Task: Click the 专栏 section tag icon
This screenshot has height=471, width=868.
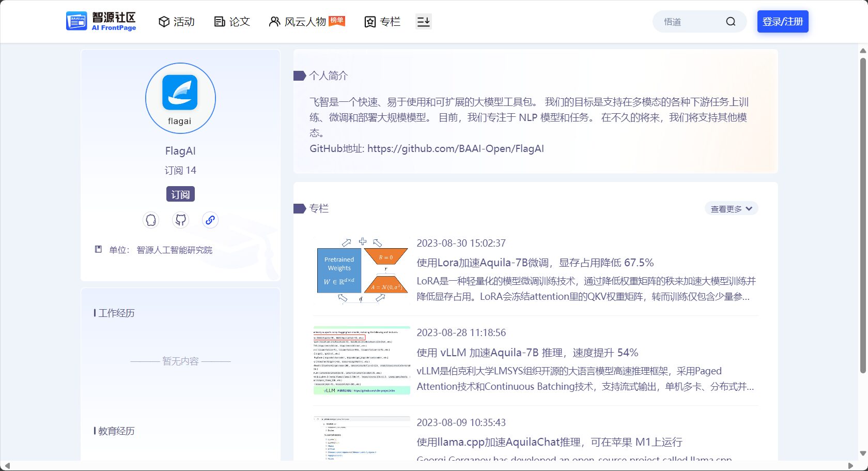Action: [300, 208]
